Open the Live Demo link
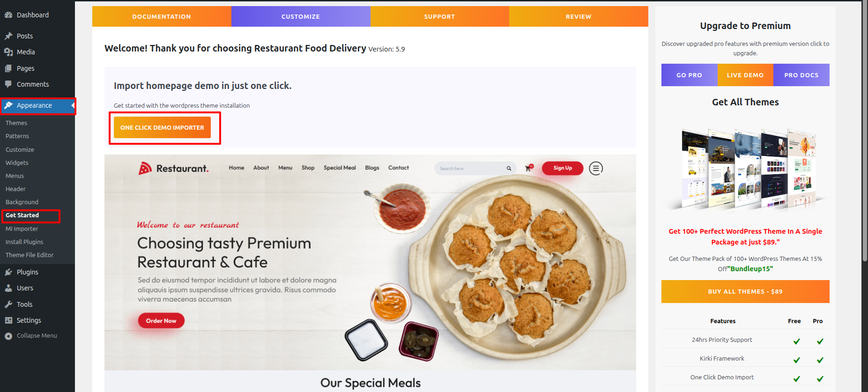The height and width of the screenshot is (392, 868). tap(745, 75)
